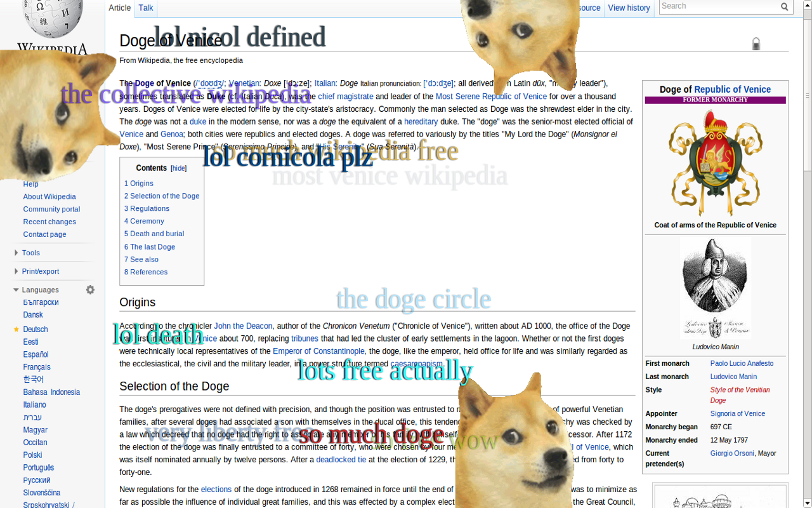Switch to Eesti language version
Screen dimensions: 812x508
[30, 342]
